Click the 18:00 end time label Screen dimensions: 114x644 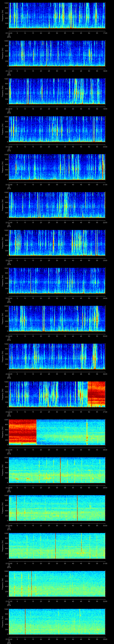[x=105, y=71]
